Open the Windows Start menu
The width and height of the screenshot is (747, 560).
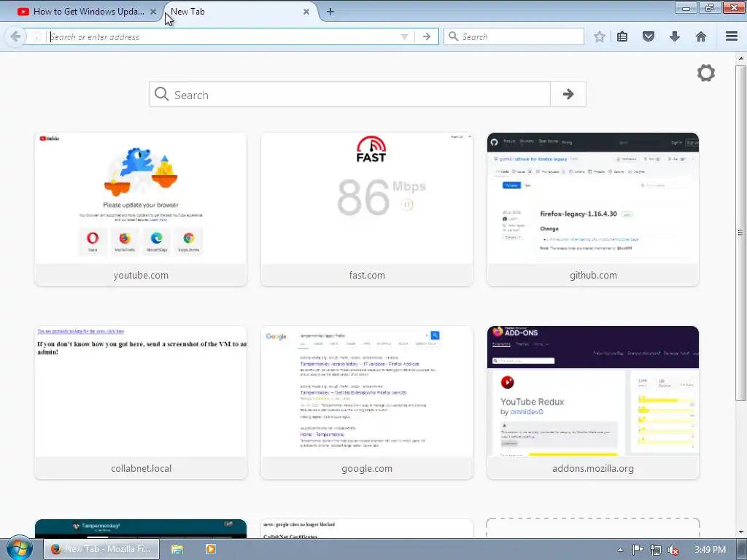[x=19, y=548]
